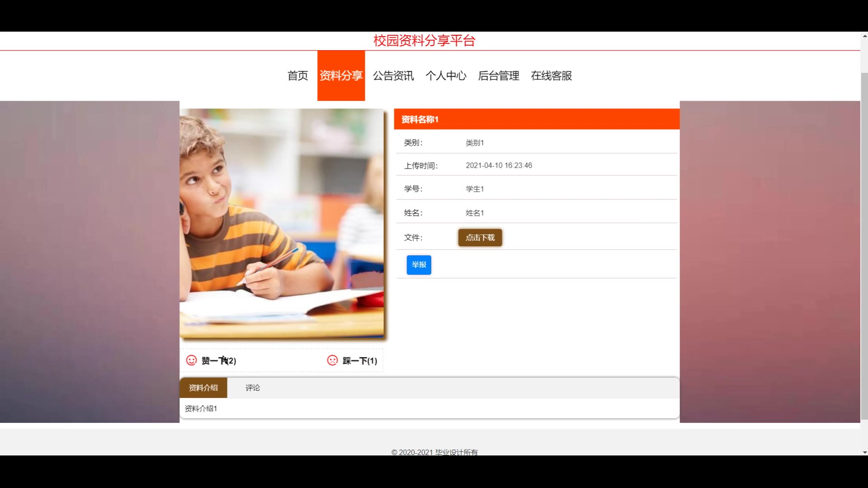
Task: Click the 踩一下(1) dislike text
Action: click(360, 361)
